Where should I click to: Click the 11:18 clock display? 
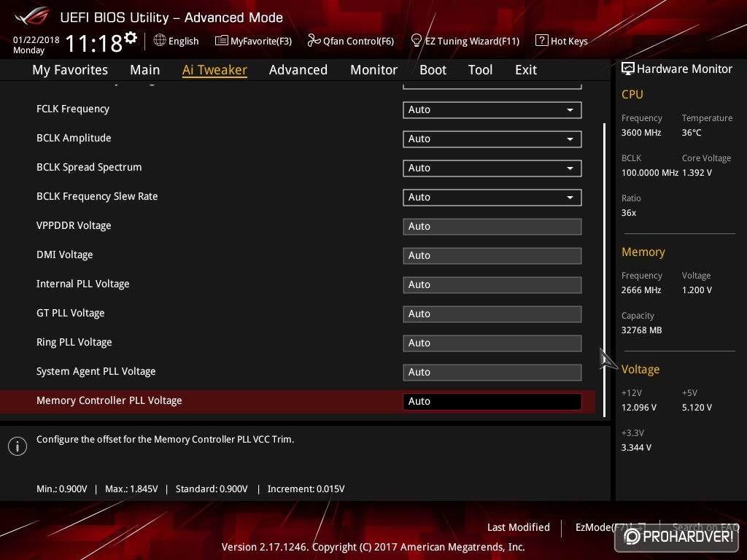tap(93, 44)
